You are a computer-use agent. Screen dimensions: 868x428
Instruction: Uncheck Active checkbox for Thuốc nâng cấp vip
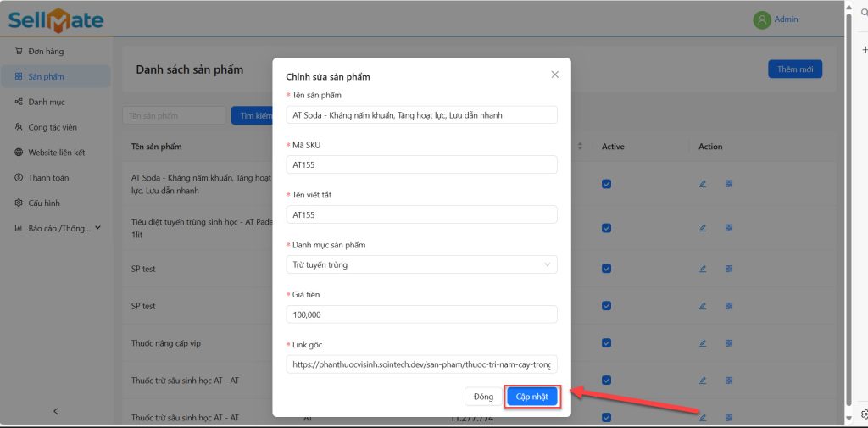click(606, 343)
